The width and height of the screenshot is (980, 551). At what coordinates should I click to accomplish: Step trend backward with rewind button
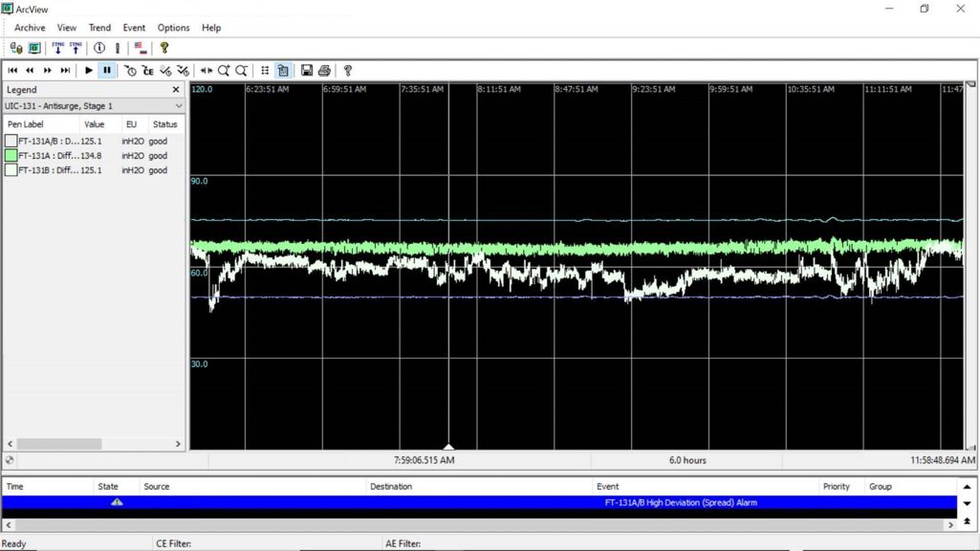30,71
